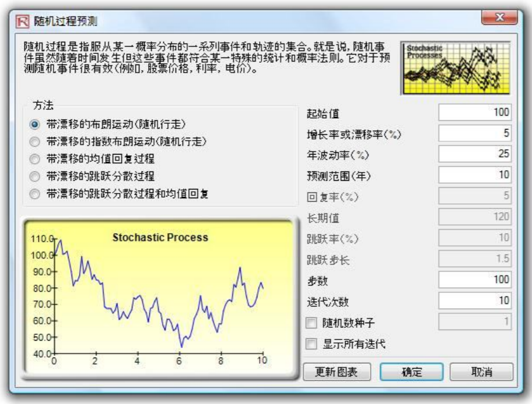Image resolution: width=532 pixels, height=404 pixels.
Task: Click the 随机过程预测 window title text
Action: [x=66, y=22]
